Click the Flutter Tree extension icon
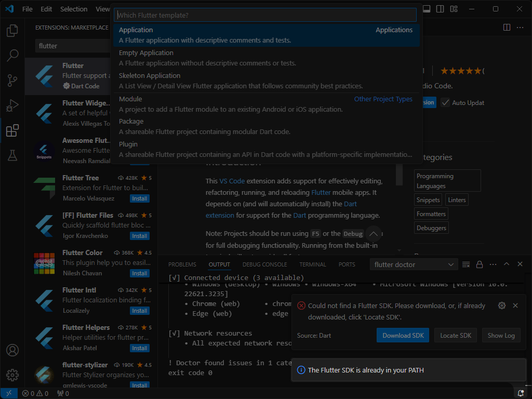Viewport: 532px width, 399px height. tap(44, 188)
